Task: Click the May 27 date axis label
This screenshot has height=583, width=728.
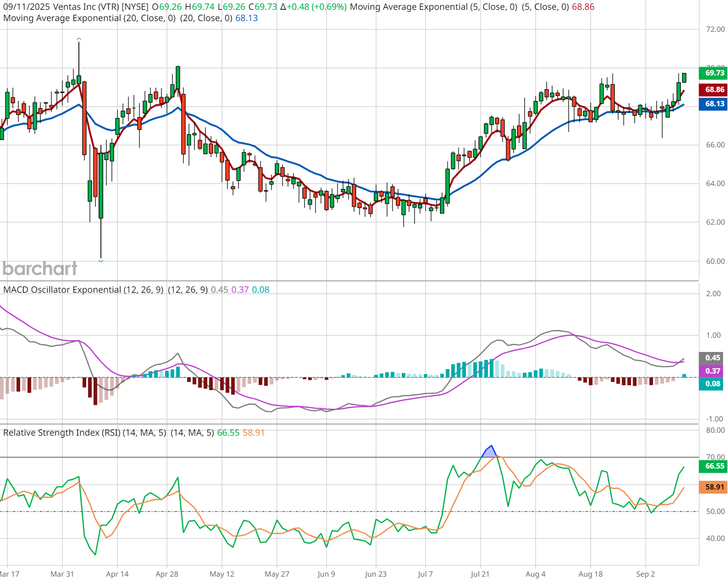Action: click(277, 574)
